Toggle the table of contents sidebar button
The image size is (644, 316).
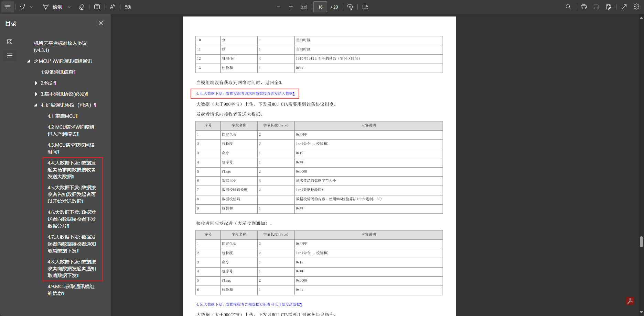8,7
